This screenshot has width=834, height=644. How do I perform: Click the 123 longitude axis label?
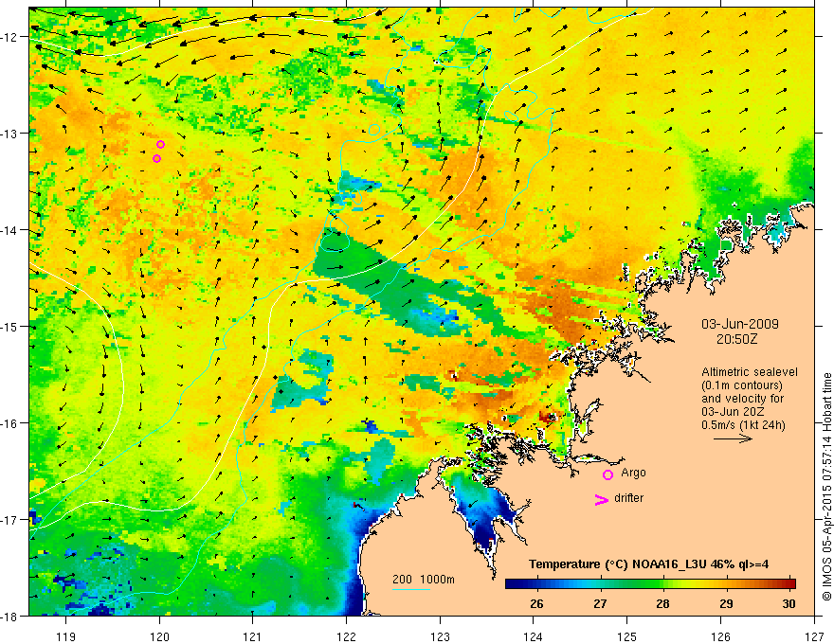click(440, 636)
